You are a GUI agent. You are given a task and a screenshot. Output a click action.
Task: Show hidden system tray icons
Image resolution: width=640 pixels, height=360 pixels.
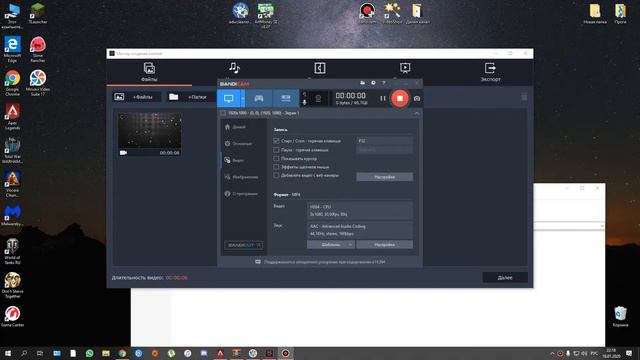[552, 353]
